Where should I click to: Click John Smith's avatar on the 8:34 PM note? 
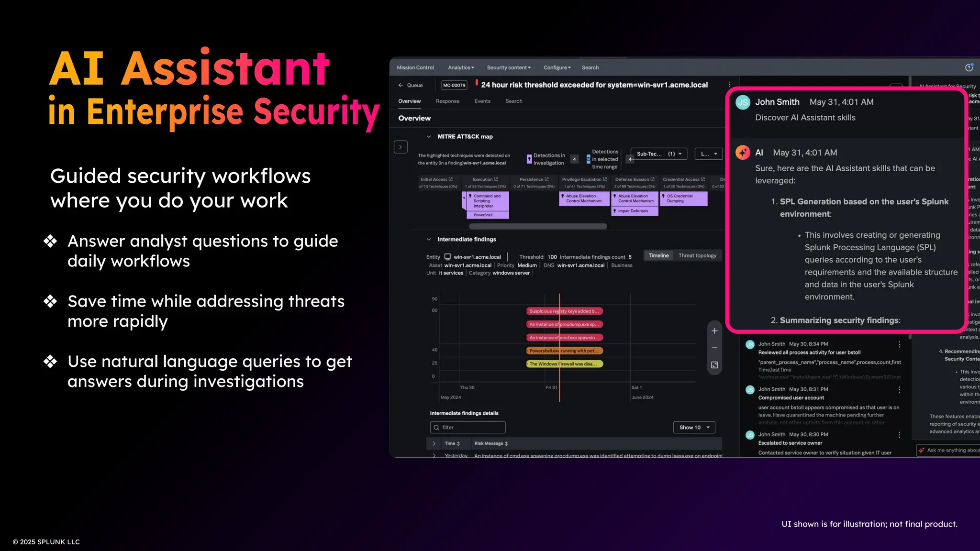pyautogui.click(x=750, y=344)
